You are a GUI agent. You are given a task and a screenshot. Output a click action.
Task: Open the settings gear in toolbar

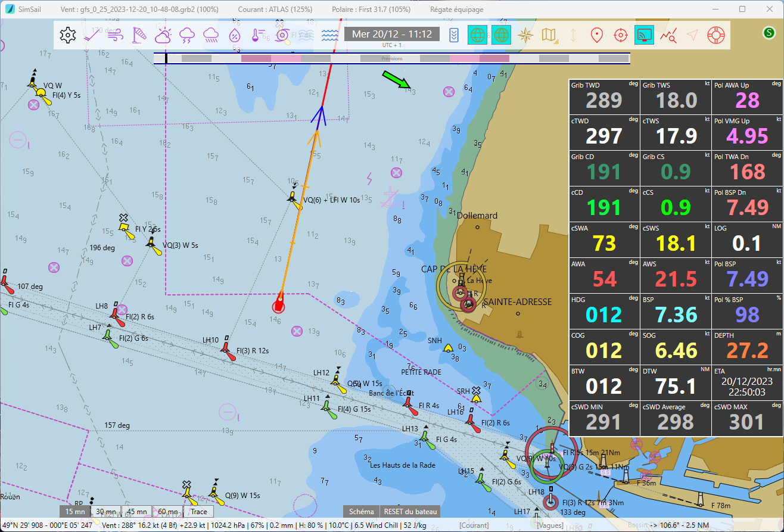[68, 35]
